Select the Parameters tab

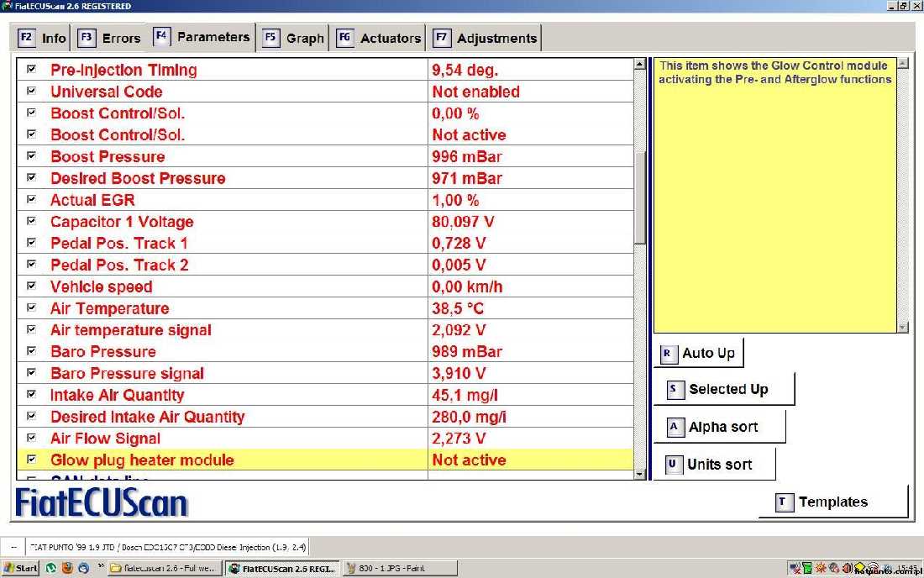point(202,37)
